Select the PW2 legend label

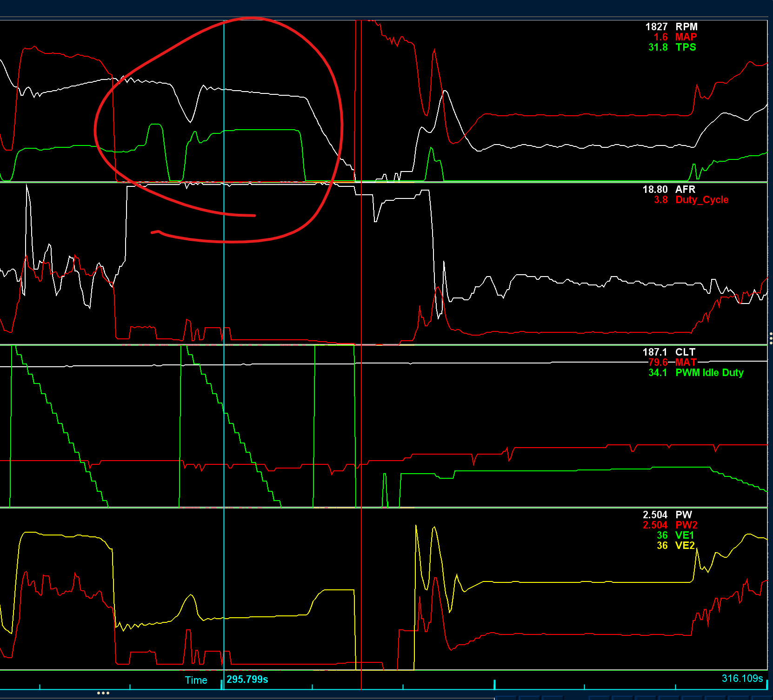pos(686,525)
